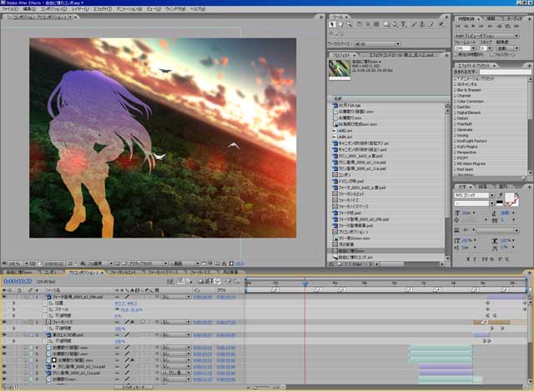Select the Zoom magnifier tool
Viewport: 534px width, 392px height.
[350, 24]
